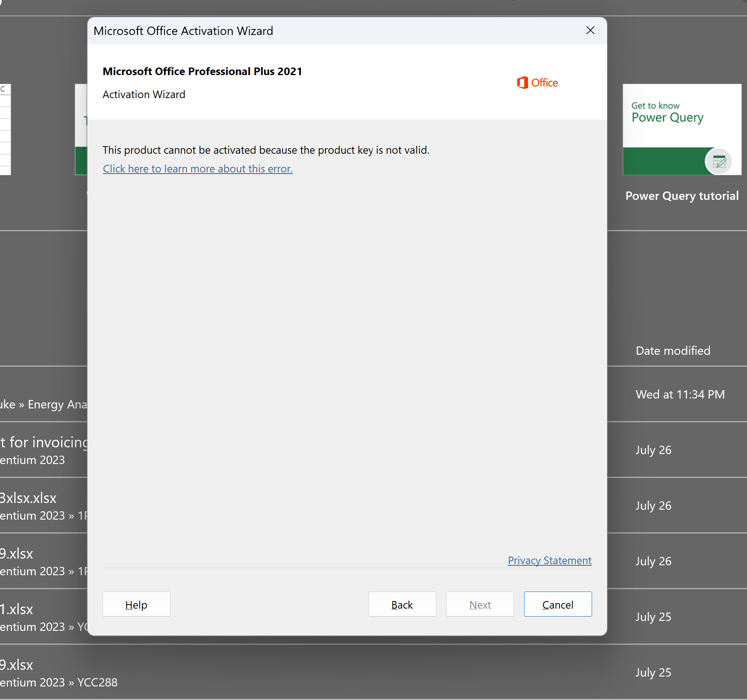Screen dimensions: 747x700
Task: Open the 9.xlsx file in YCC288 folder
Action: [17, 665]
